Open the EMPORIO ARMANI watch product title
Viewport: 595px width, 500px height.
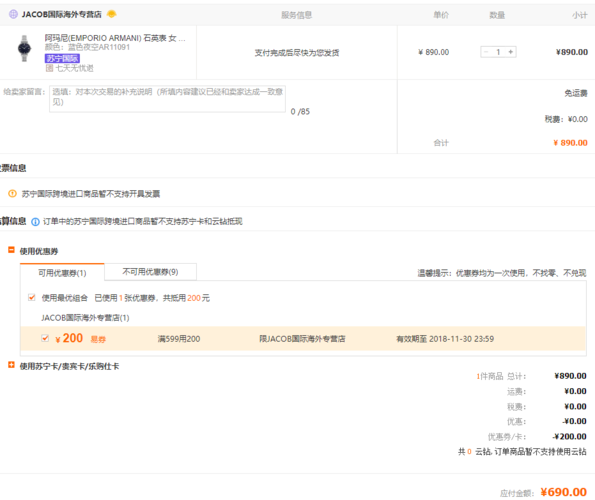115,38
